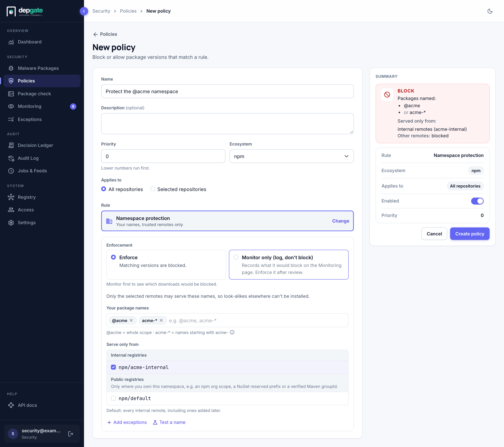This screenshot has width=504, height=447.
Task: Toggle the Enabled switch in summary
Action: coord(477,201)
